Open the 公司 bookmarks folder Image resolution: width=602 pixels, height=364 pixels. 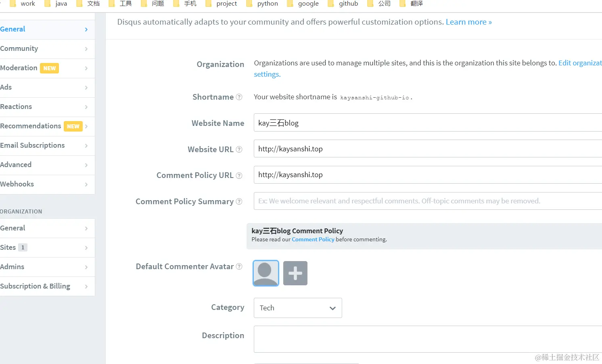[x=379, y=4]
